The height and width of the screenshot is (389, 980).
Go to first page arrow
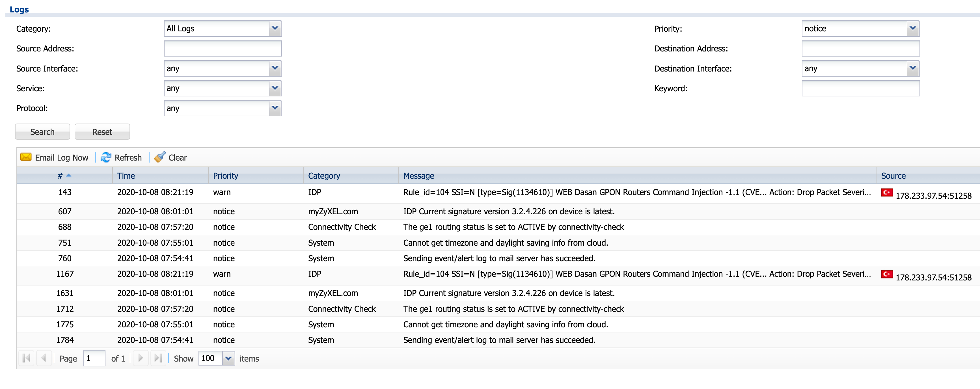(x=26, y=358)
